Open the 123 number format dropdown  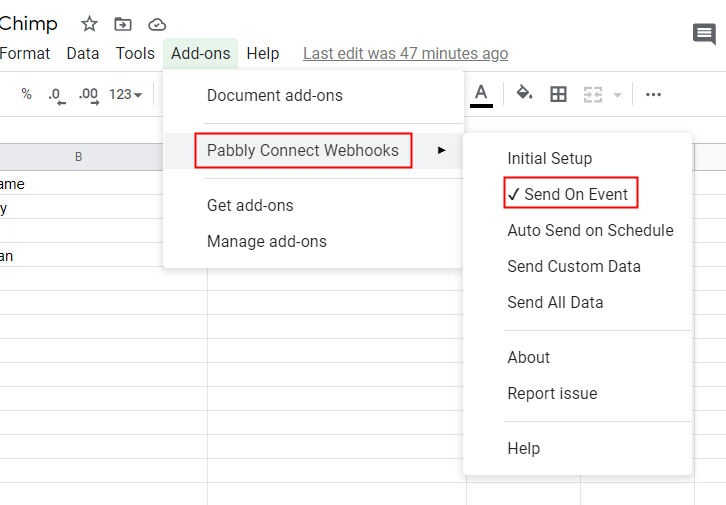125,94
